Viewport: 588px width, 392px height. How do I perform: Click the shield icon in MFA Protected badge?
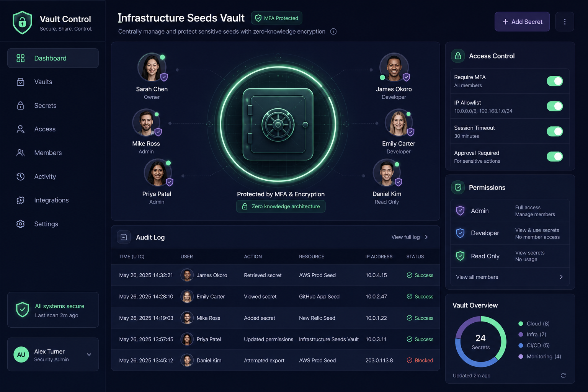pos(258,18)
